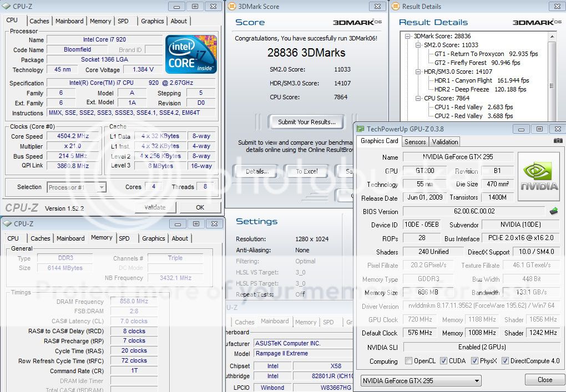This screenshot has width=566, height=392.
Task: Click the processor name Intel Core i7 920
Action: click(104, 40)
